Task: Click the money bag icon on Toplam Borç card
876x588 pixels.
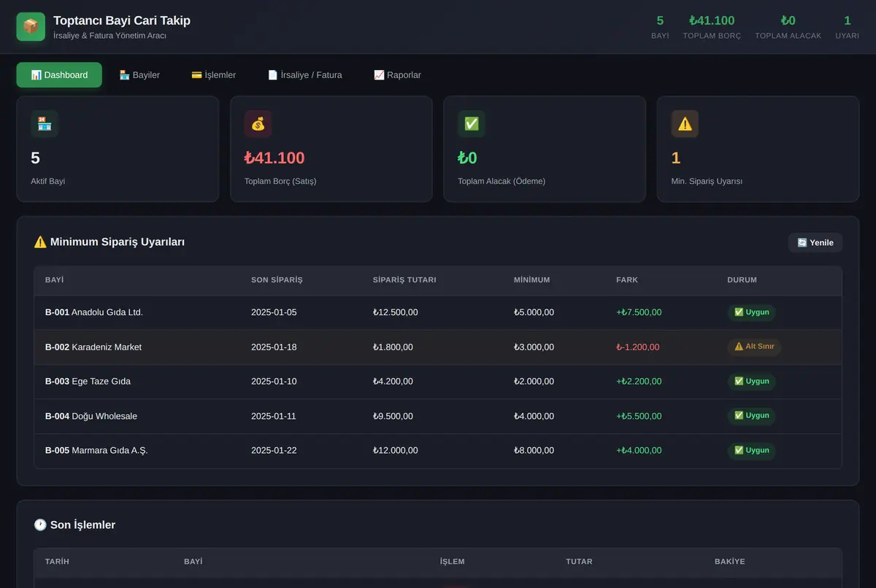Action: tap(258, 124)
